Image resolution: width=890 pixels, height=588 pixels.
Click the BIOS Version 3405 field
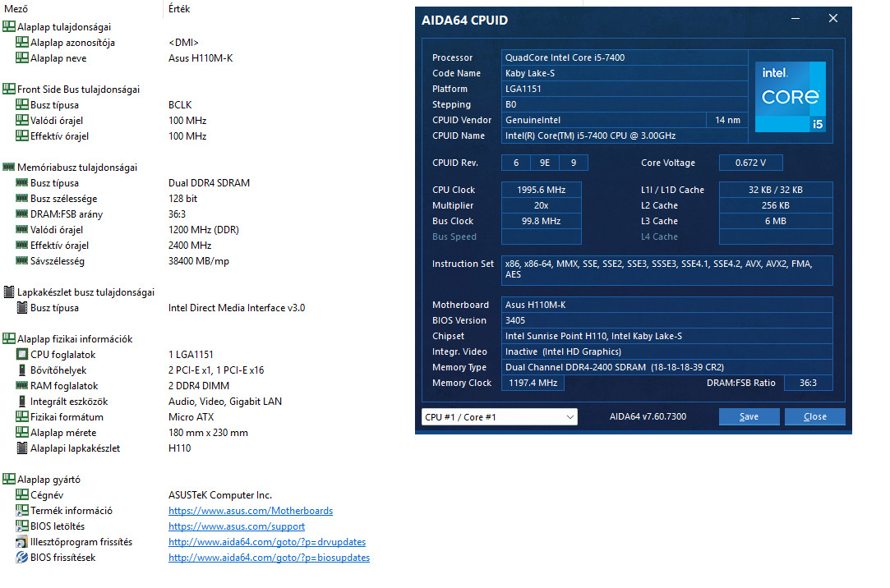pyautogui.click(x=667, y=320)
